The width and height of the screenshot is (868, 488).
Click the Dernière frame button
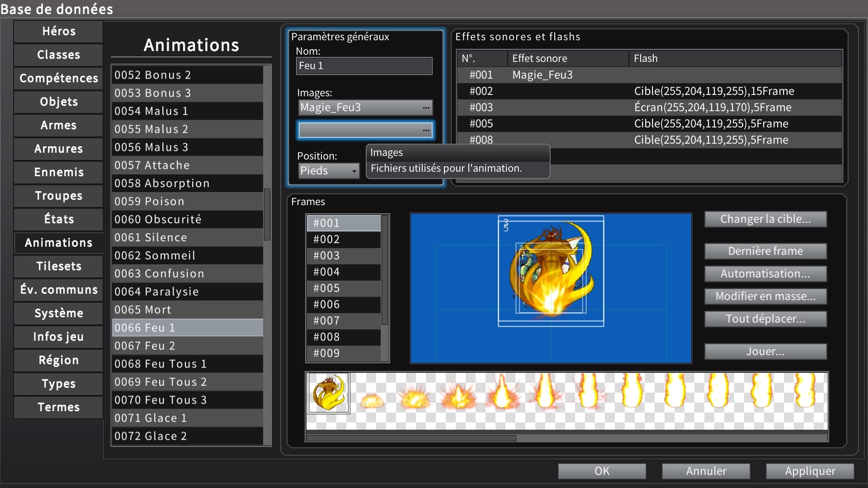765,251
